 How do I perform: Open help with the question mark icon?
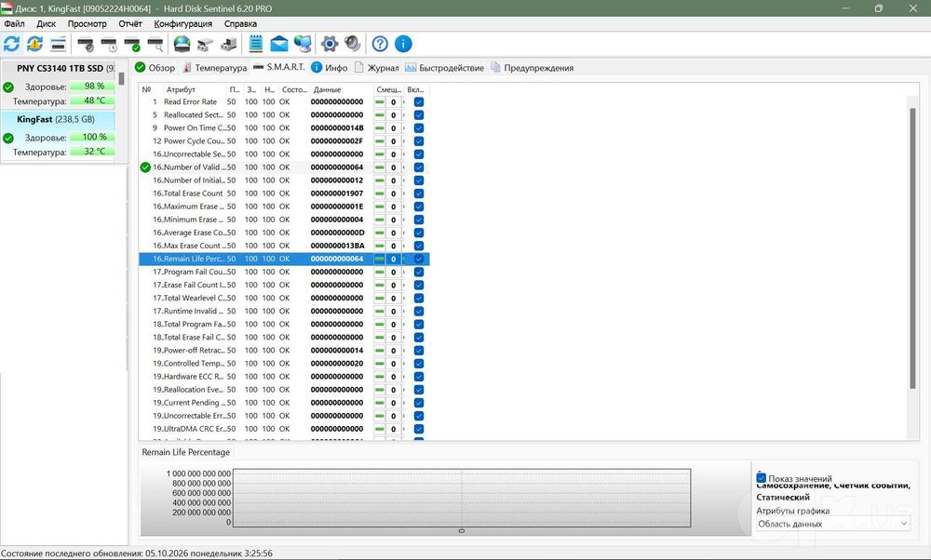[x=380, y=44]
